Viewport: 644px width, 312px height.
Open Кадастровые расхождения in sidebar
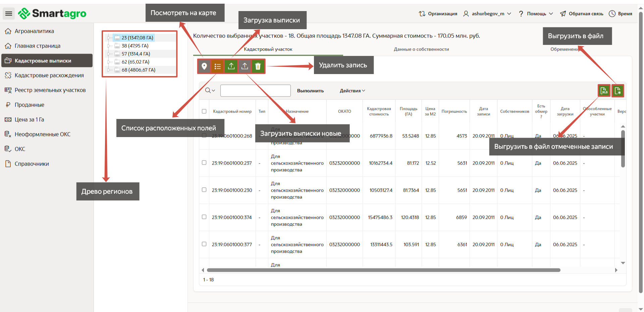[x=49, y=75]
